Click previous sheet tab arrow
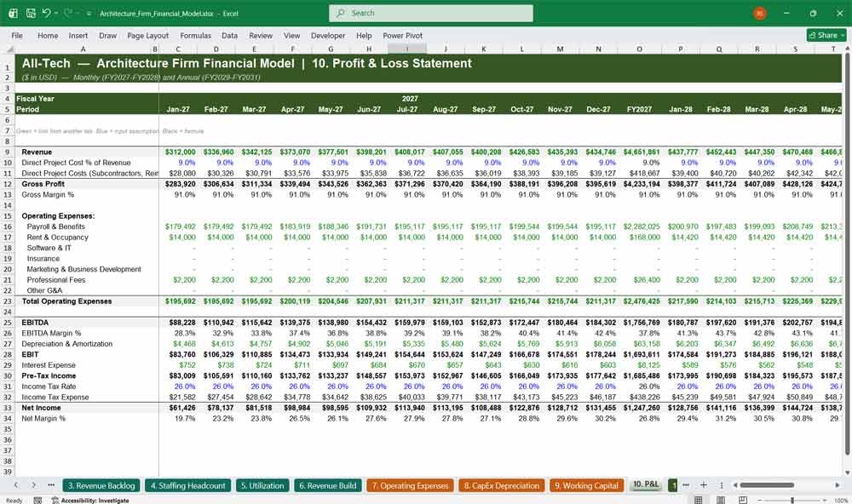The height and width of the screenshot is (504, 852). tap(16, 485)
